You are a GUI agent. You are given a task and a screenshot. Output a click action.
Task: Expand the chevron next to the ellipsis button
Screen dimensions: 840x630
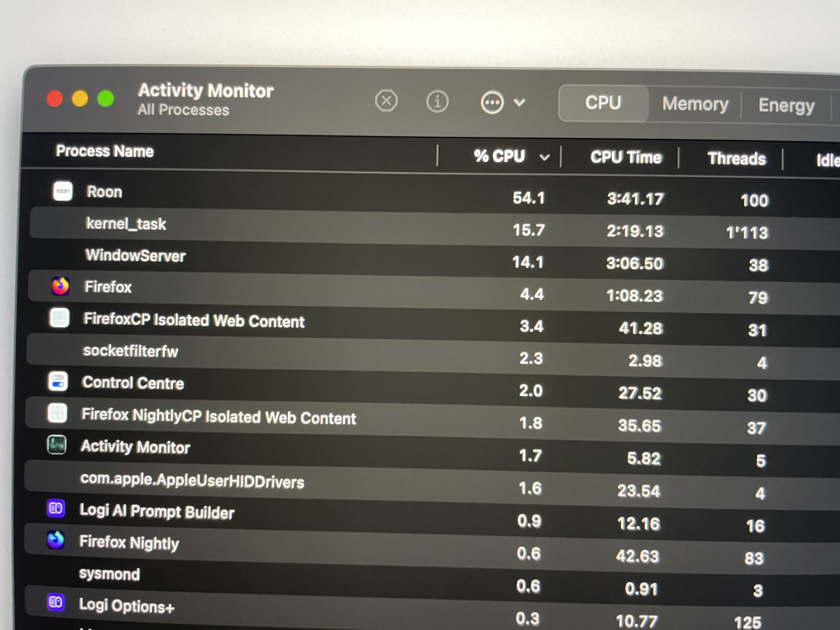pos(520,102)
